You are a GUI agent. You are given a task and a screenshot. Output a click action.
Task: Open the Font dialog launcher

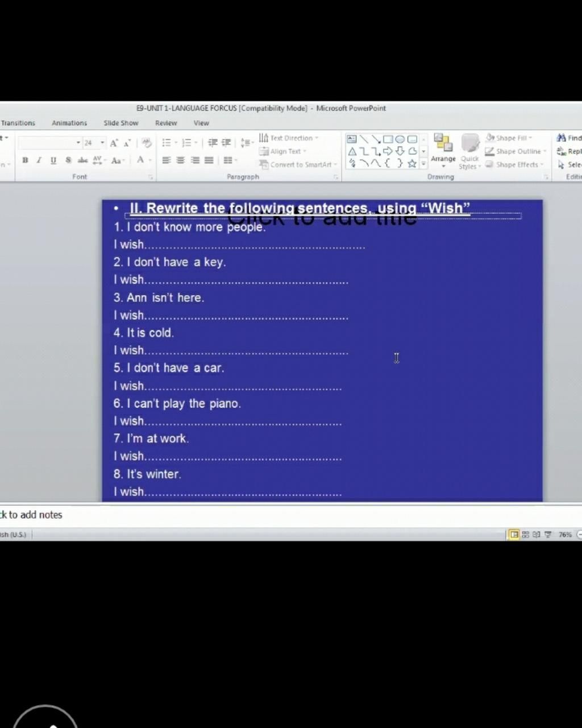point(151,177)
